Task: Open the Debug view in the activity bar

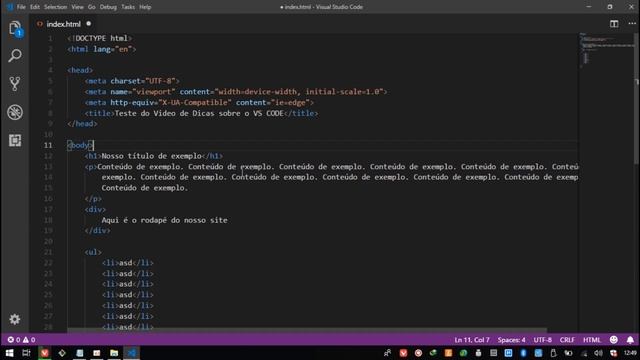Action: [15, 112]
